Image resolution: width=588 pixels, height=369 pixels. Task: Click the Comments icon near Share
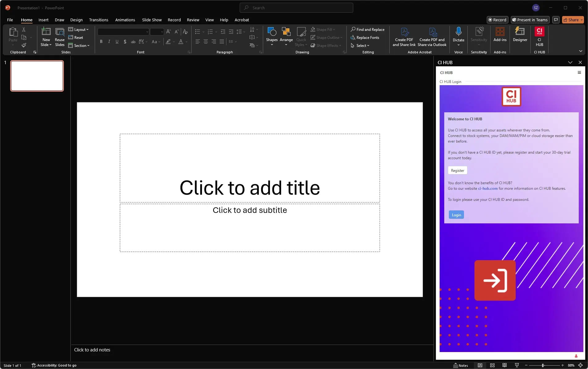[556, 20]
